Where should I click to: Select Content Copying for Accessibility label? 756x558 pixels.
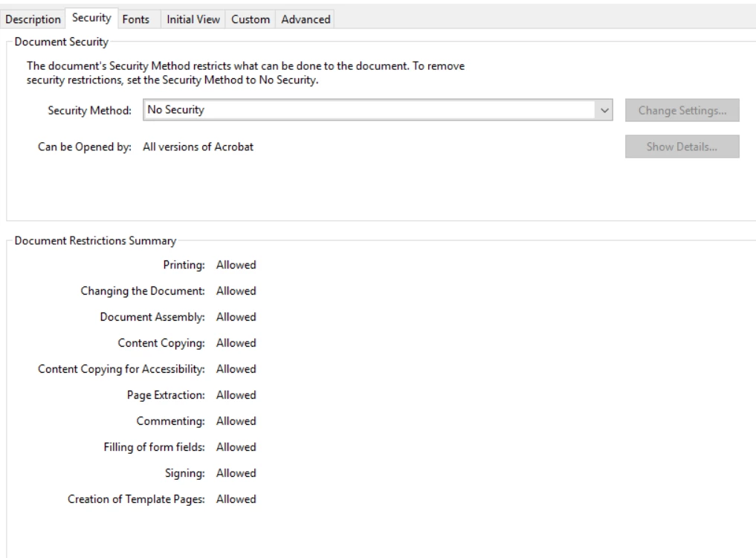pos(121,369)
